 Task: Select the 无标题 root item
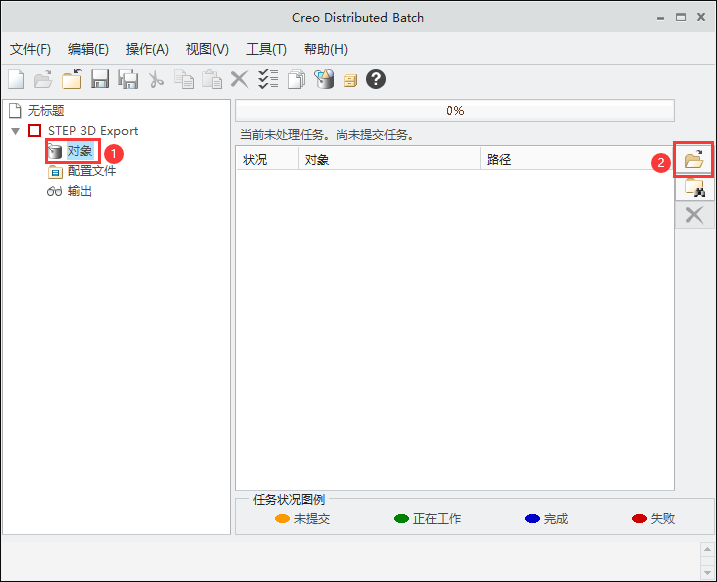46,110
